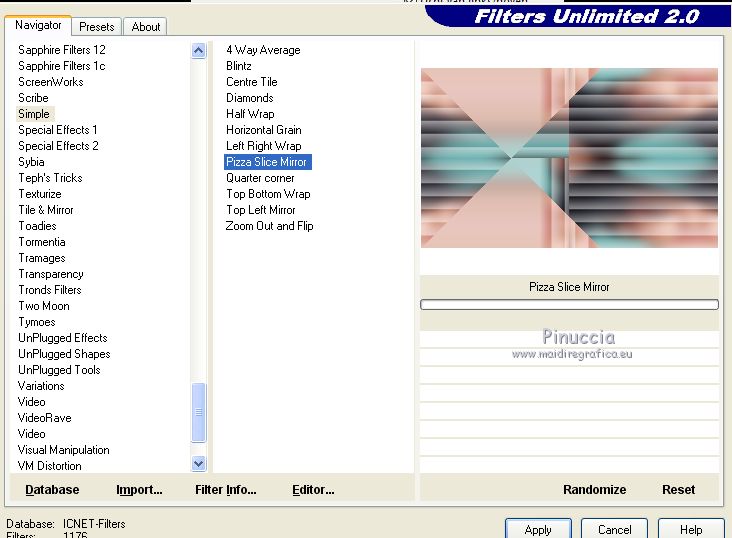Choose the Centre Tile filter

pyautogui.click(x=252, y=82)
